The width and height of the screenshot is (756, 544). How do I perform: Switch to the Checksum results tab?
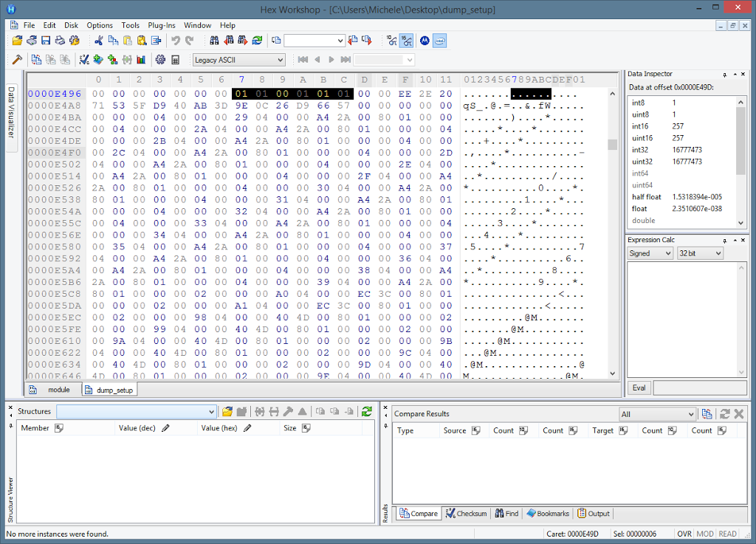pos(467,514)
